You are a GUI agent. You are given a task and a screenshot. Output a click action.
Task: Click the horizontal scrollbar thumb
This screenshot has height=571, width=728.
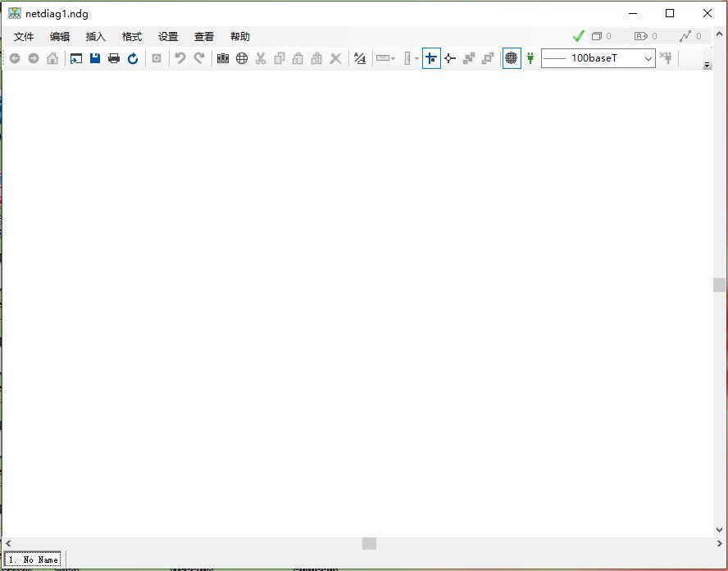369,543
